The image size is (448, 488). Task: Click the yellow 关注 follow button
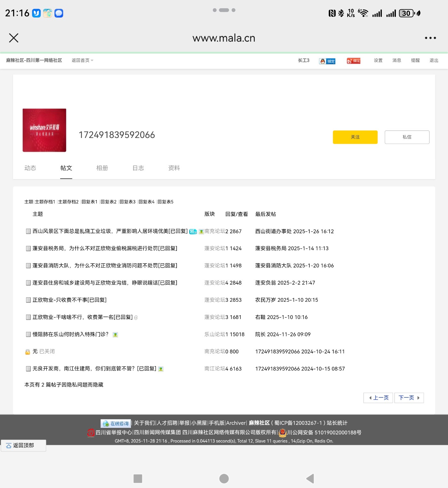[355, 137]
